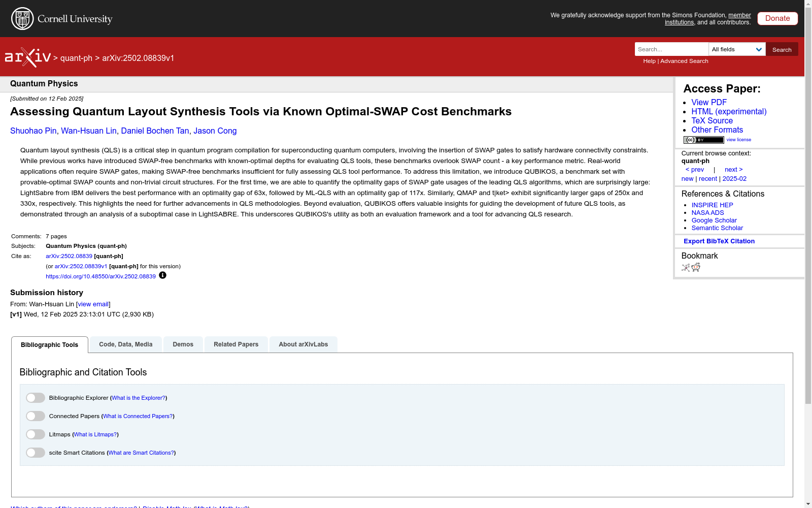Open the DOI link for the paper
This screenshot has height=508, width=812.
click(100, 276)
